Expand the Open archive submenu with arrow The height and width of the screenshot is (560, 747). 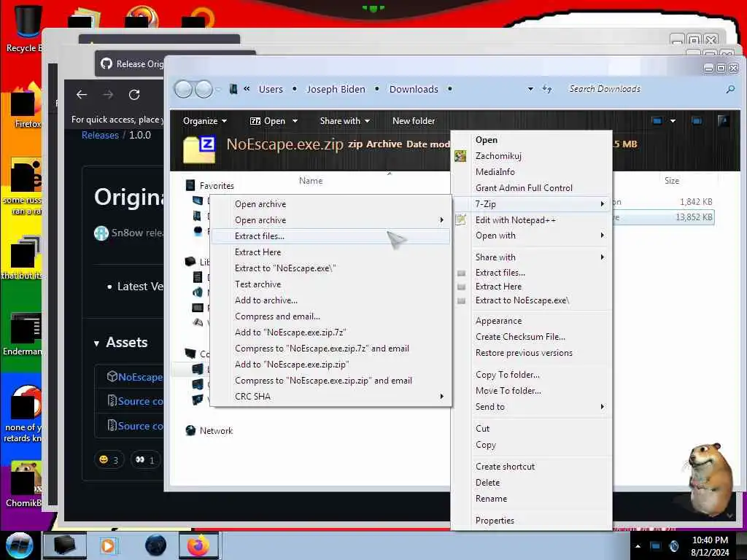[330, 220]
